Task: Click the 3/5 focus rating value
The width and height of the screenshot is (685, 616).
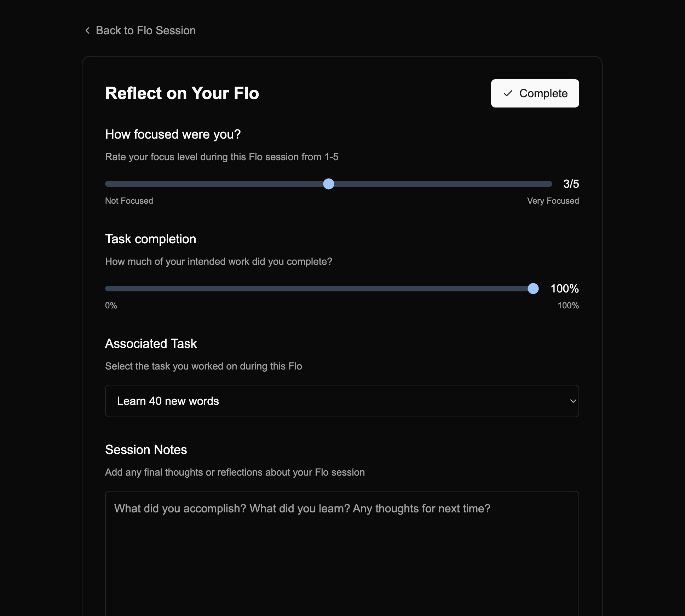Action: click(x=571, y=184)
